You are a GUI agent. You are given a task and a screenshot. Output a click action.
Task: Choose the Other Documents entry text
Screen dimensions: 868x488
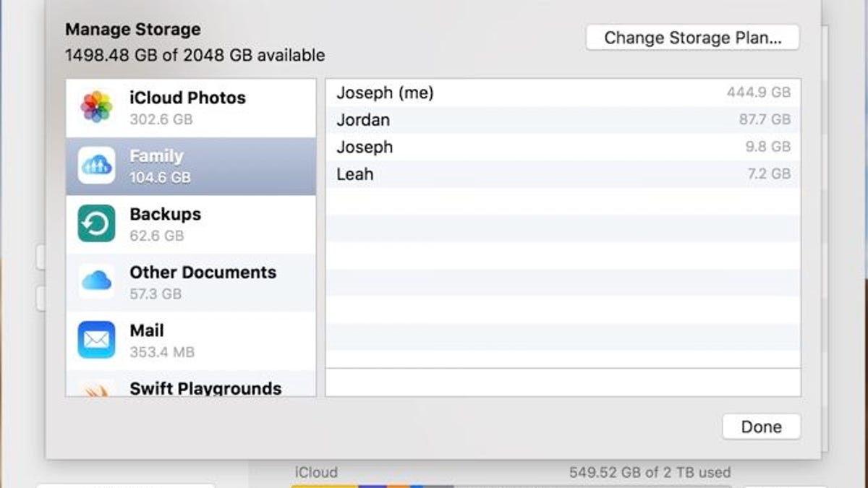[x=203, y=273]
